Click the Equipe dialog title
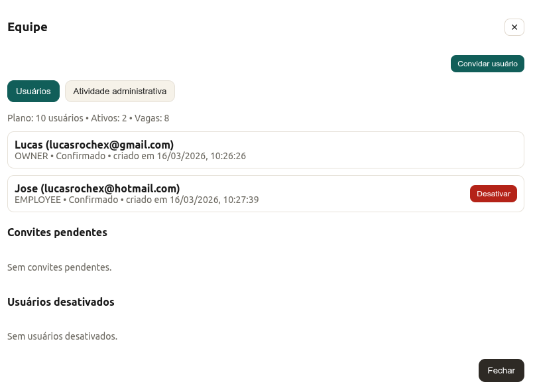 point(27,27)
